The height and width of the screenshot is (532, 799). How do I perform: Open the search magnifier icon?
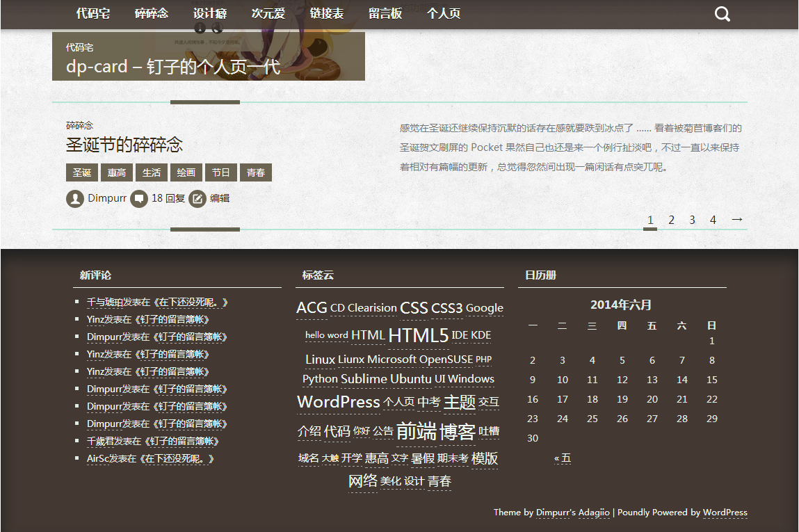pyautogui.click(x=723, y=14)
